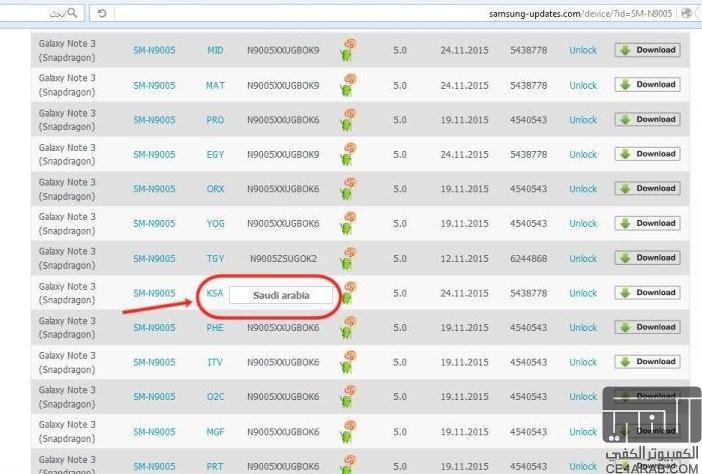Open the ORX region code link
The height and width of the screenshot is (474, 702).
[215, 189]
